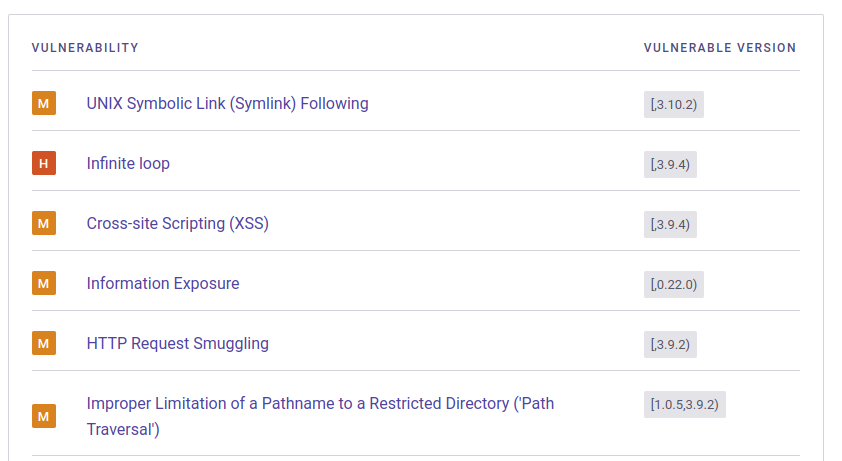Image resolution: width=842 pixels, height=461 pixels.
Task: Select the [1.0.5,3.9.2) version range badge
Action: (x=685, y=405)
